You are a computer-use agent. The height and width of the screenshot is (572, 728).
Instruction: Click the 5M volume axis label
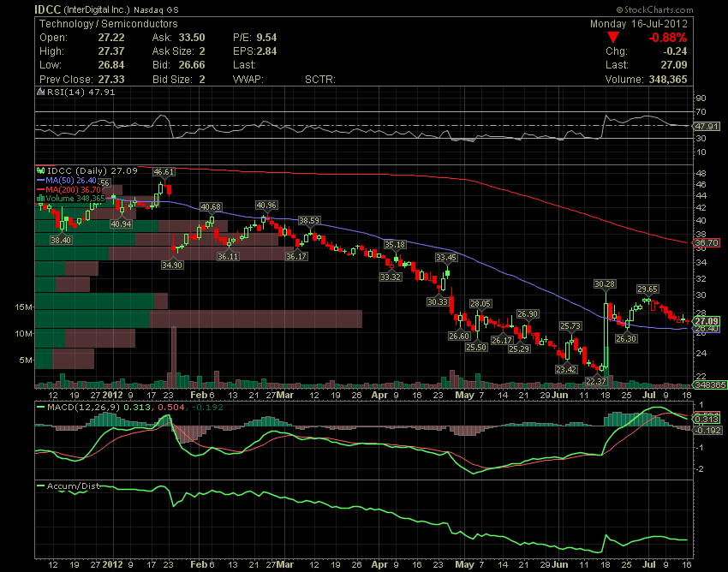tap(26, 360)
